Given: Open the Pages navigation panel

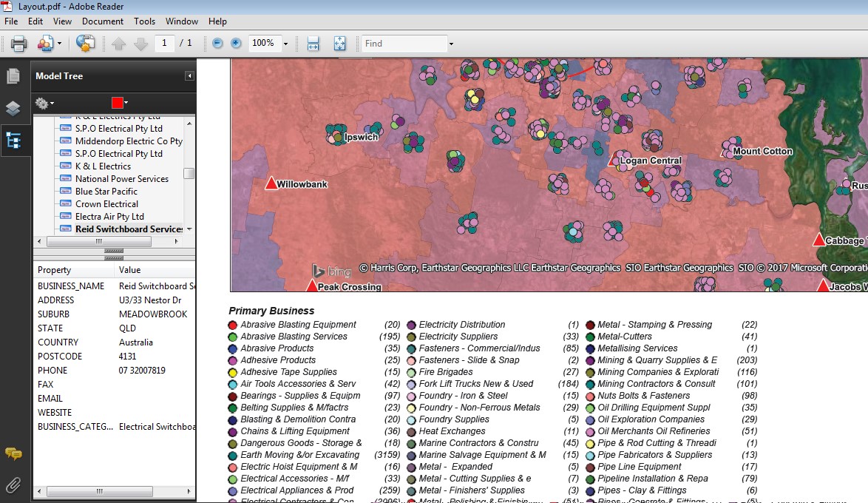Looking at the screenshot, I should [15, 75].
